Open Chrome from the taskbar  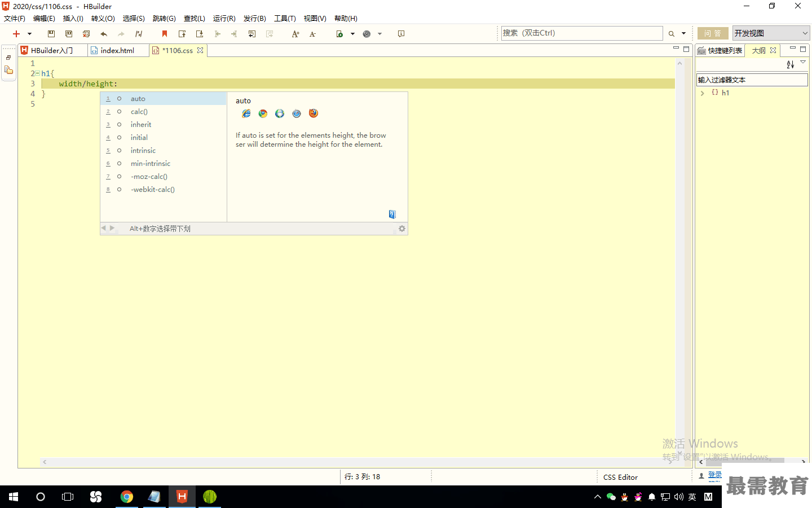pyautogui.click(x=127, y=497)
